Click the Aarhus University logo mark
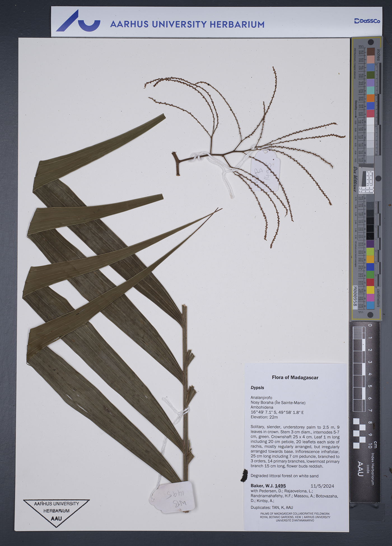 (78, 21)
